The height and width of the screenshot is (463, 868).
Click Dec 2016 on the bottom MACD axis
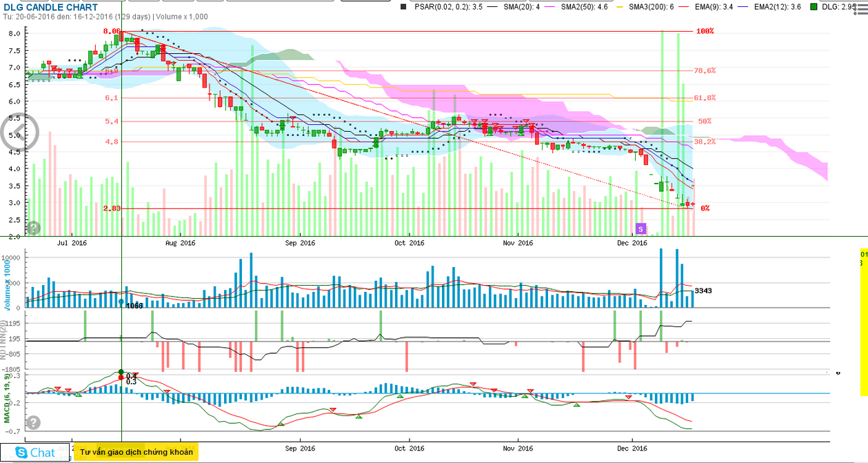coord(632,448)
